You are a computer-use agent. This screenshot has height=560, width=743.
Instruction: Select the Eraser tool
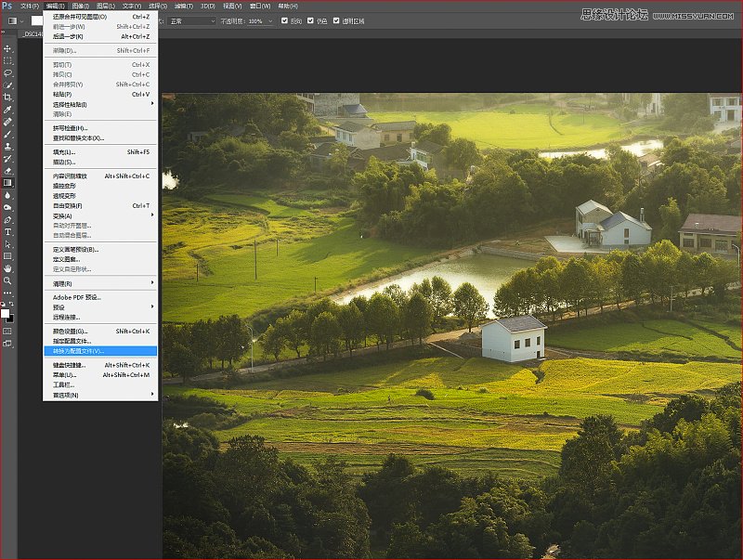point(7,171)
